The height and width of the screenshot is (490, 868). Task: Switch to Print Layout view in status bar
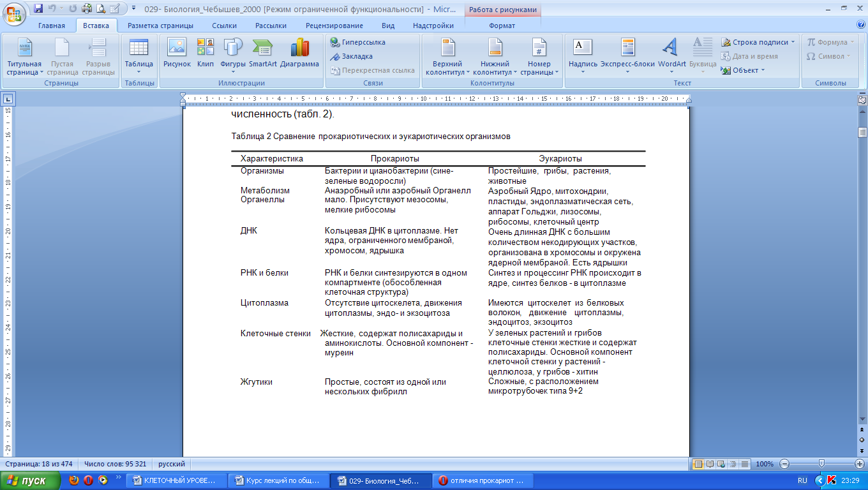pyautogui.click(x=698, y=464)
